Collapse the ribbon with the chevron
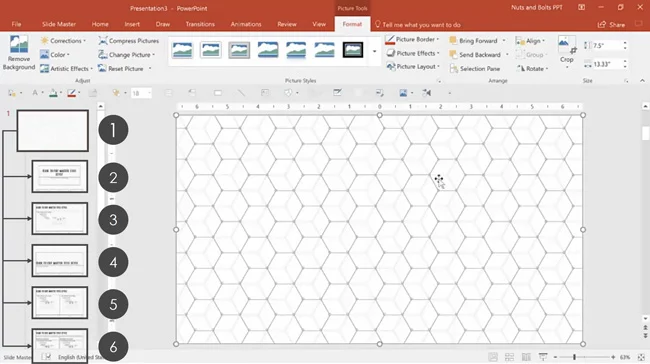Viewport: 650px width, 364px height. pos(642,80)
